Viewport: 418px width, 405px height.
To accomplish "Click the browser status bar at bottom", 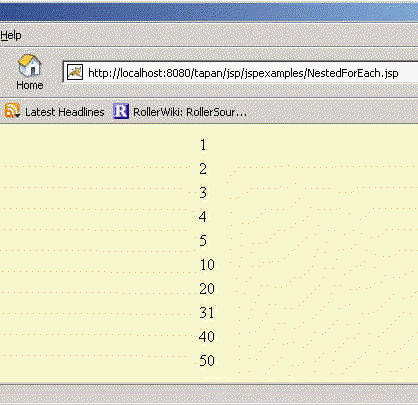I will click(209, 395).
